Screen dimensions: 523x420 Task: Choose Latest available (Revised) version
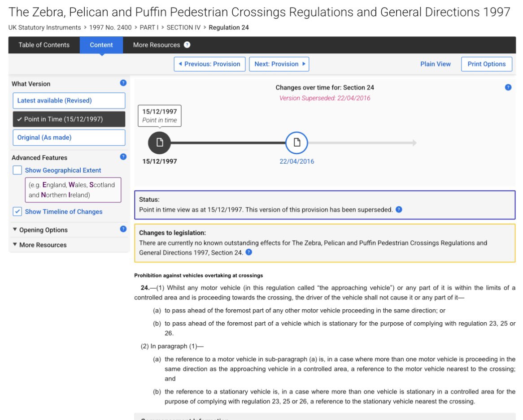click(69, 101)
